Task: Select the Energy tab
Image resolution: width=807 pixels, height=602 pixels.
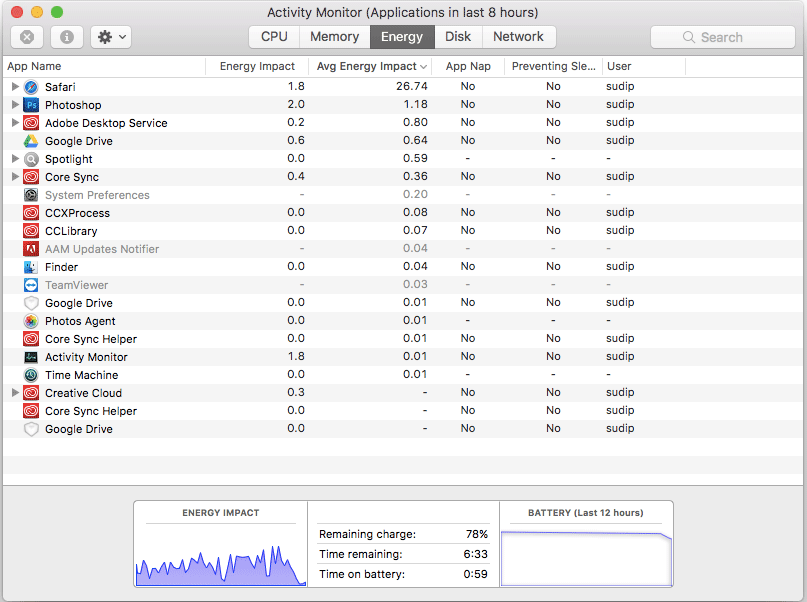Action: pos(402,37)
